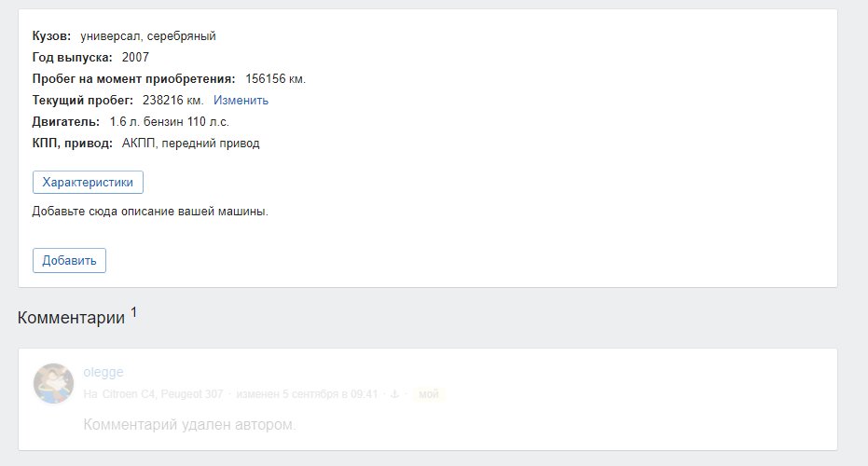The width and height of the screenshot is (868, 466).
Task: Open the olegge user avatar
Action: pos(54,383)
